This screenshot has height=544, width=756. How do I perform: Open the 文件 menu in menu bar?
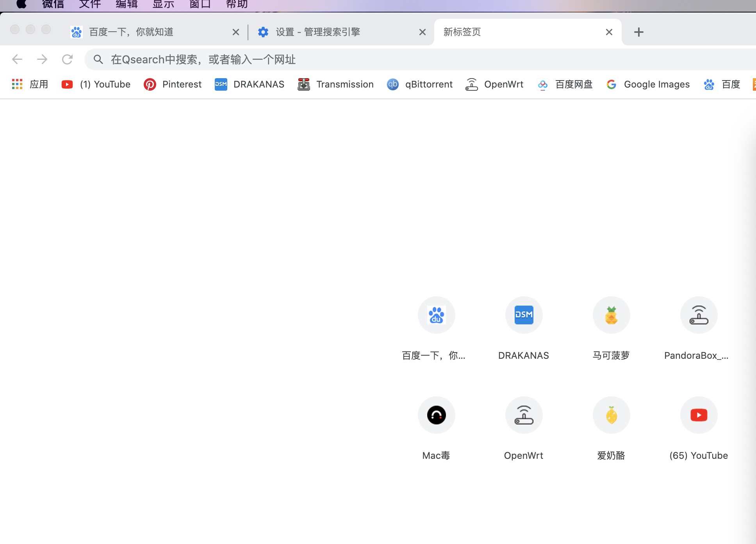90,5
